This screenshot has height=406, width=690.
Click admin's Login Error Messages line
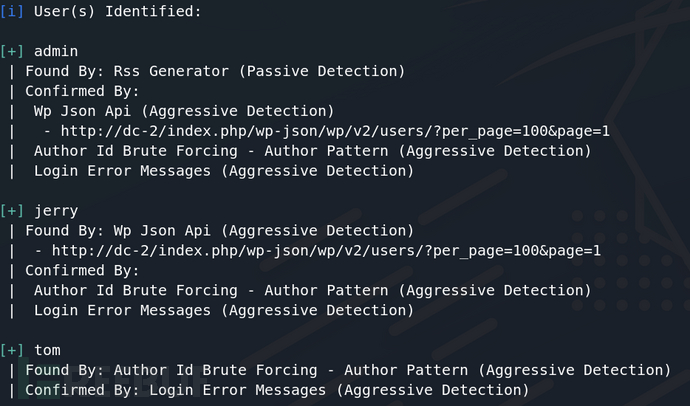[x=223, y=171]
